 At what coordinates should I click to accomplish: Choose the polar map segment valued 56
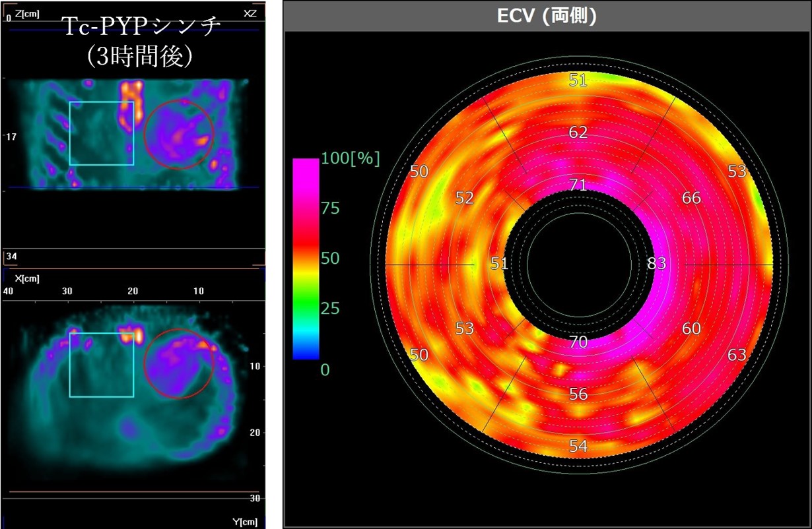(578, 394)
